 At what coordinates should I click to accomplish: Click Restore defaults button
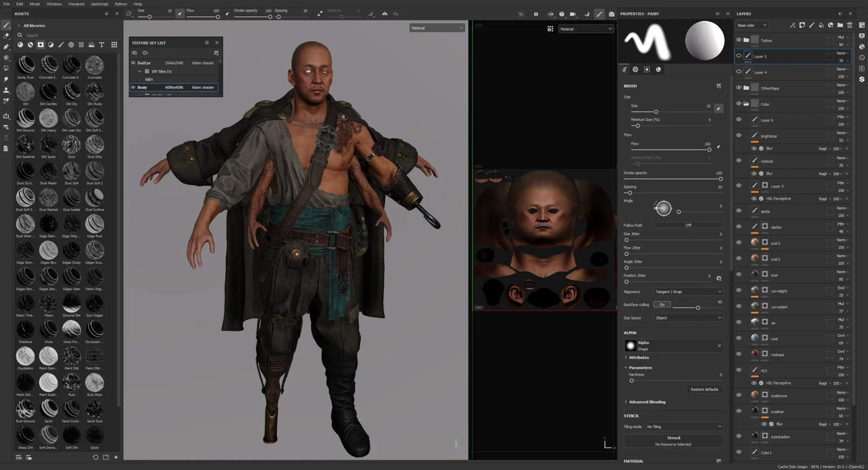click(x=704, y=389)
